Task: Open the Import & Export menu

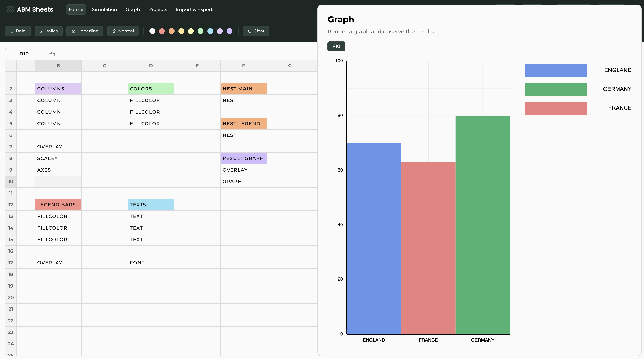Action: pyautogui.click(x=194, y=9)
